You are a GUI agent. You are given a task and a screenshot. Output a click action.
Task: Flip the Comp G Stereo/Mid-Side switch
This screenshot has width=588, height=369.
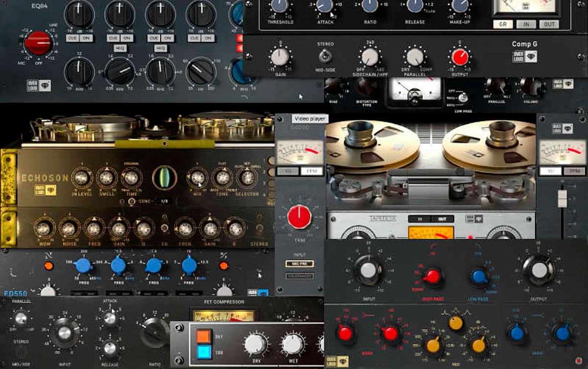point(324,57)
